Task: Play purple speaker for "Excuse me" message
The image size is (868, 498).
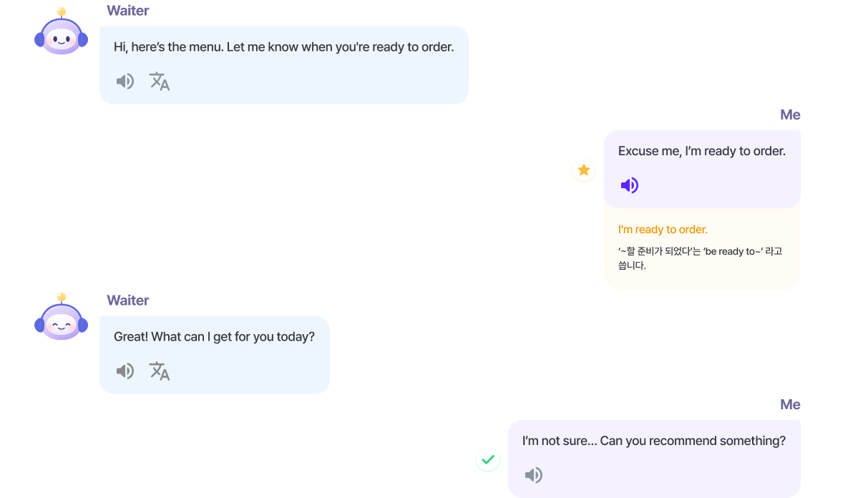Action: point(629,186)
